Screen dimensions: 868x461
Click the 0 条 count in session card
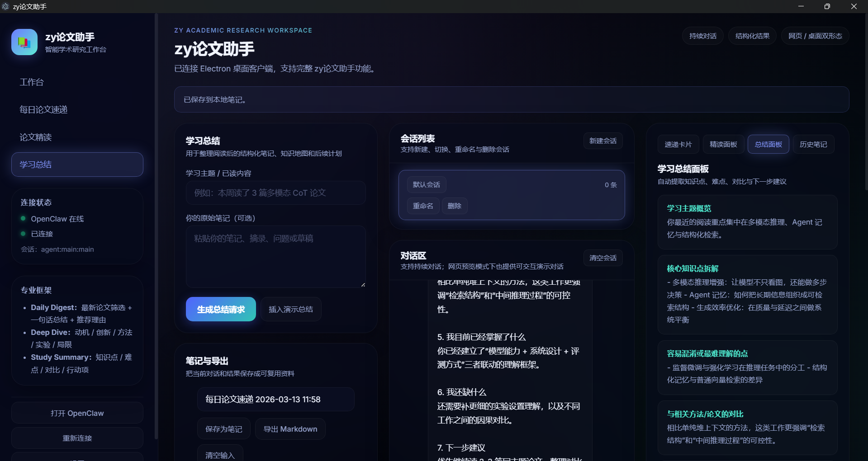611,185
